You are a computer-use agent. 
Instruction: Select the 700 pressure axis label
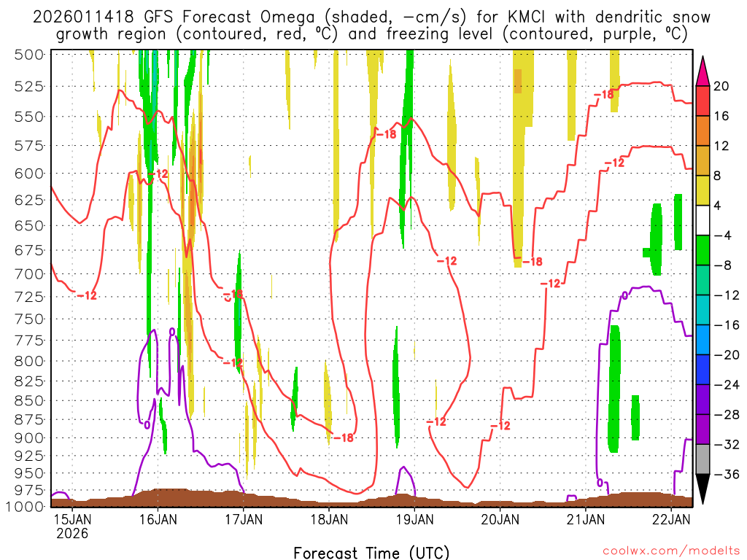point(29,274)
